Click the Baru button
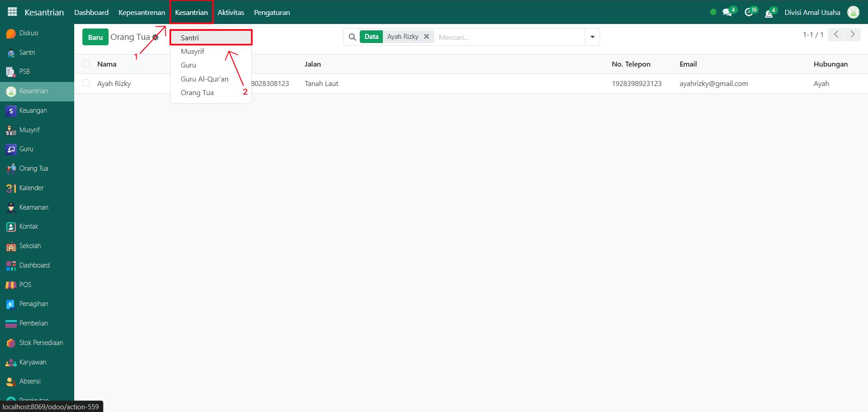 coord(95,37)
